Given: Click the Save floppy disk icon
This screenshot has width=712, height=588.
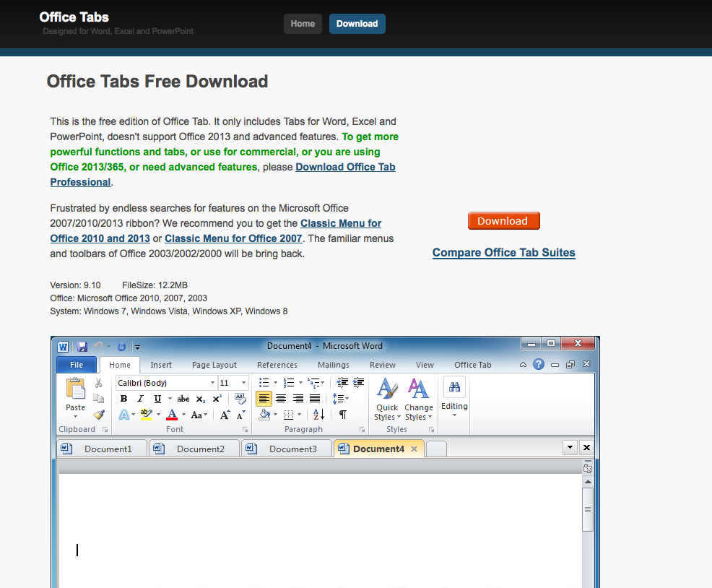Looking at the screenshot, I should click(x=82, y=347).
